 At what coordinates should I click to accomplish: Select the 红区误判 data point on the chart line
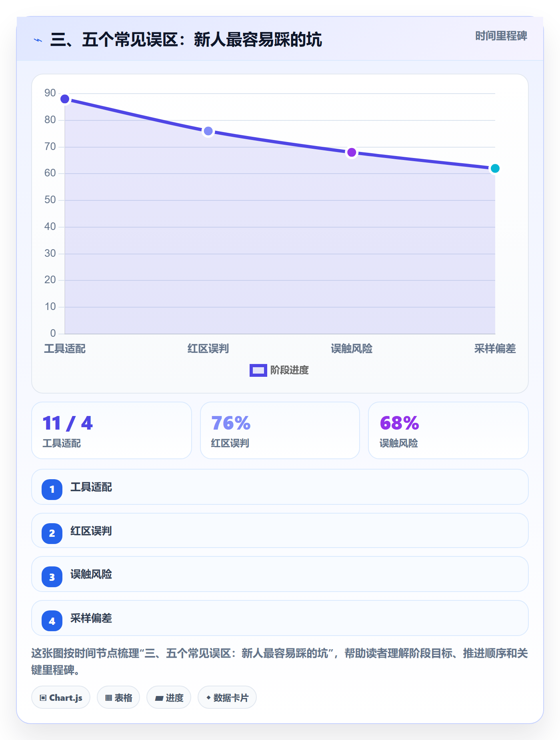point(208,131)
